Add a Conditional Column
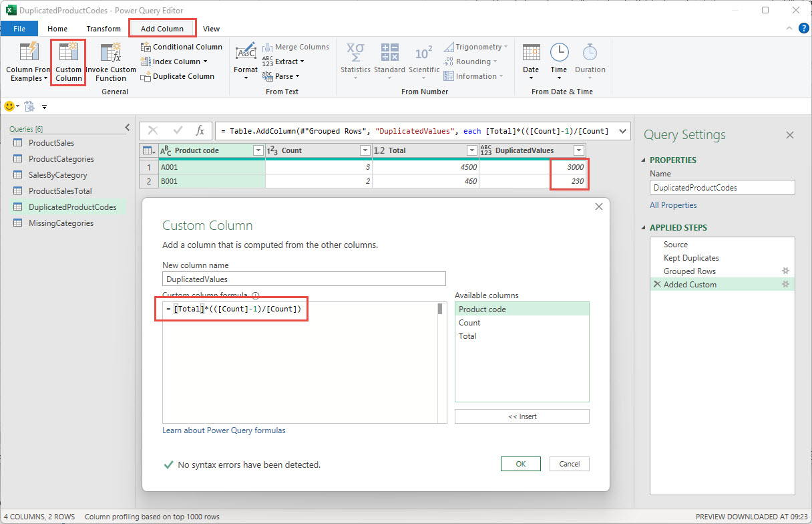 (x=181, y=47)
